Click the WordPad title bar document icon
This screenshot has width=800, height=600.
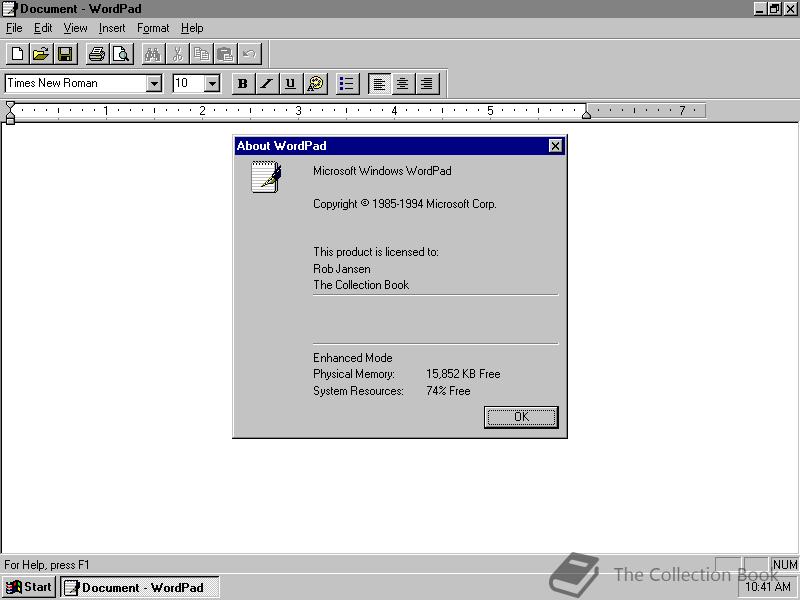click(9, 9)
